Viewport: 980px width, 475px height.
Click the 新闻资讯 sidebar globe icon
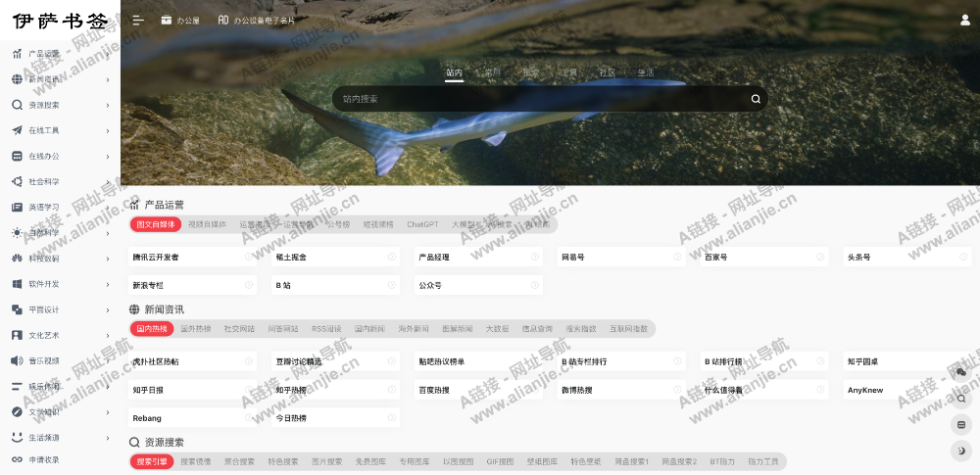click(x=17, y=79)
